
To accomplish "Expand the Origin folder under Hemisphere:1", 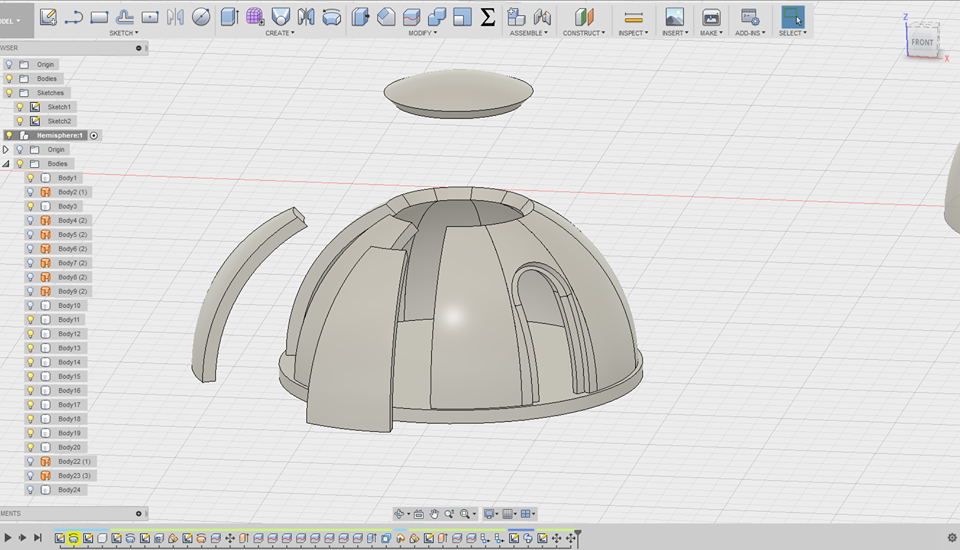I will [x=6, y=149].
